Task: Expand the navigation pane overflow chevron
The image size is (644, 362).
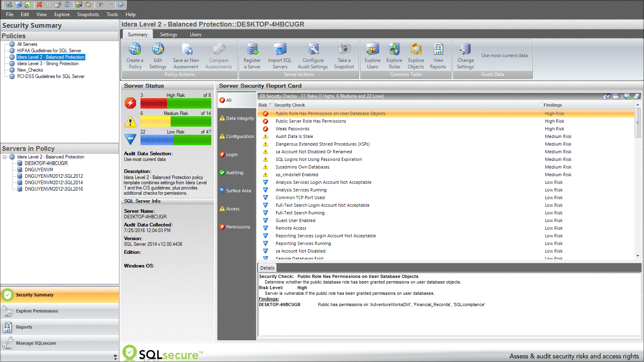Action: pyautogui.click(x=115, y=356)
